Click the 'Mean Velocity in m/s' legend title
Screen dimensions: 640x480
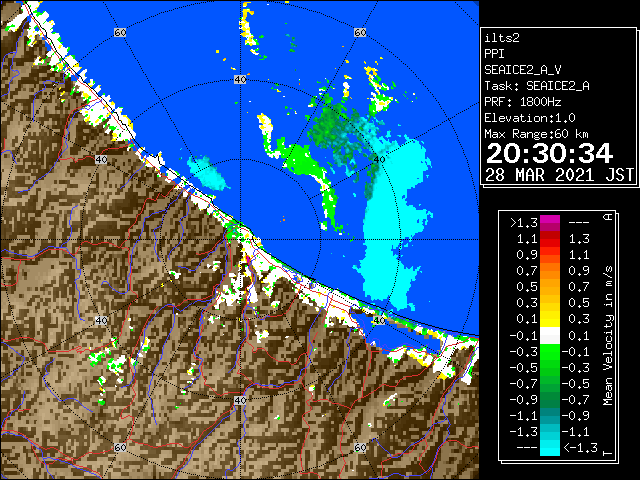608,336
